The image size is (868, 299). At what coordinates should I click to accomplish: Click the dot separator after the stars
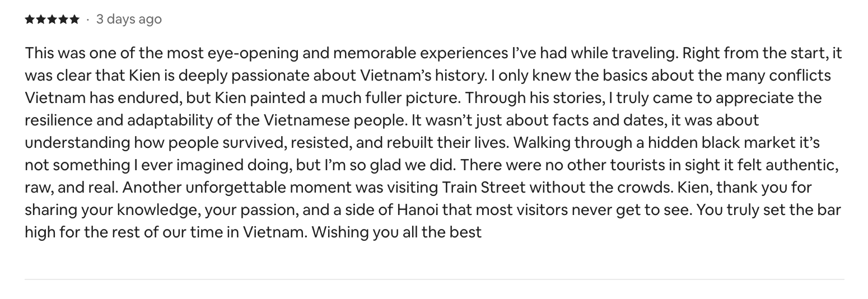point(87,20)
